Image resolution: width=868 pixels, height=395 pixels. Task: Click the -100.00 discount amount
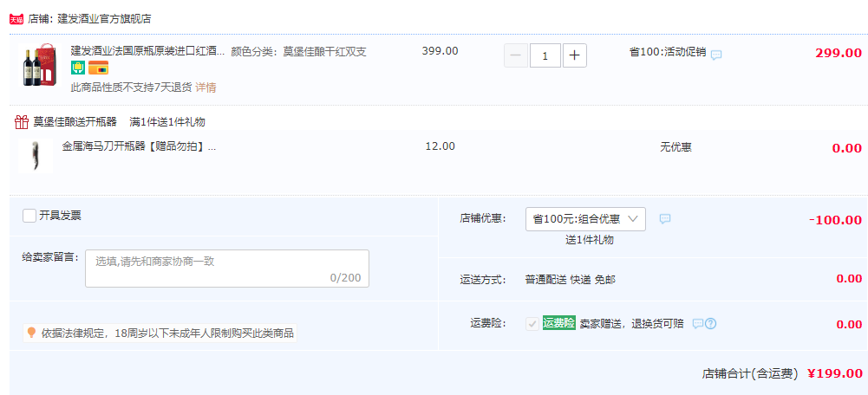click(x=835, y=220)
